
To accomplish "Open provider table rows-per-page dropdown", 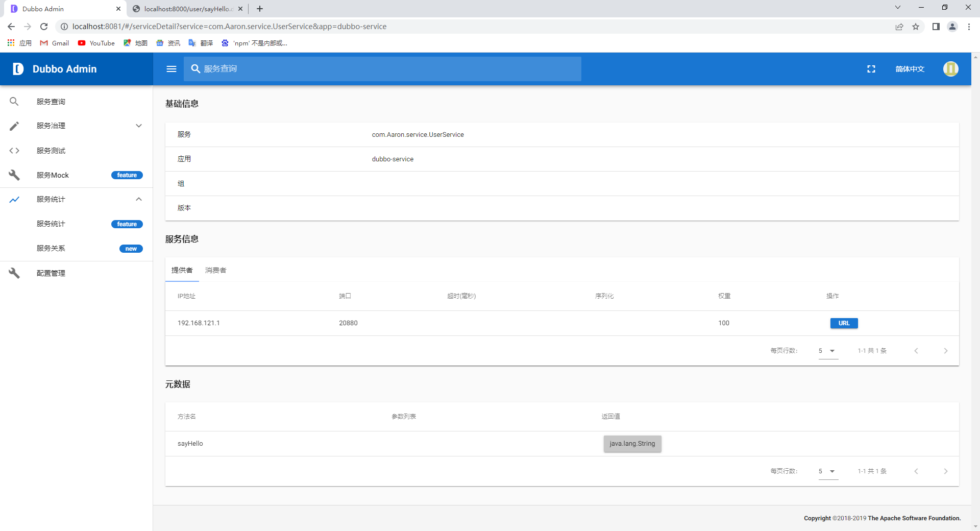I will (x=828, y=351).
